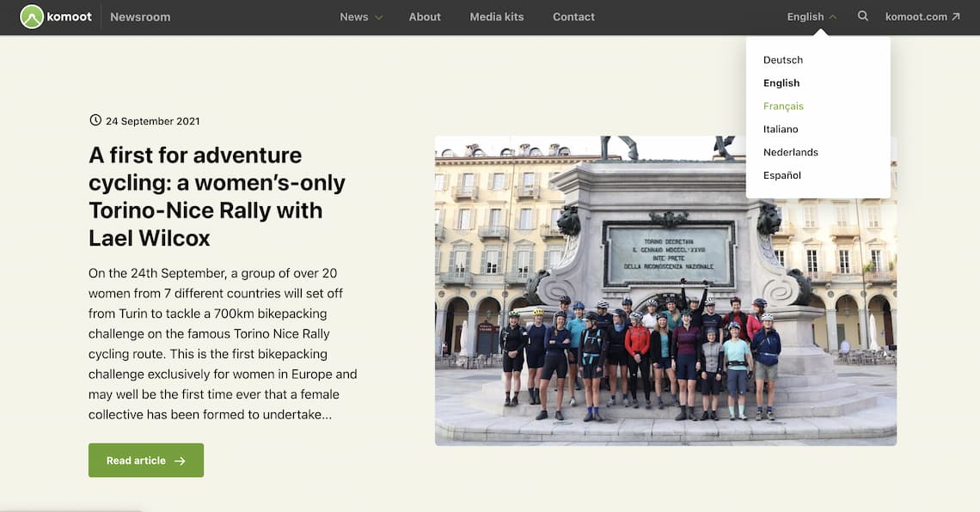Click the external arrow beside komoot.com

click(x=956, y=17)
